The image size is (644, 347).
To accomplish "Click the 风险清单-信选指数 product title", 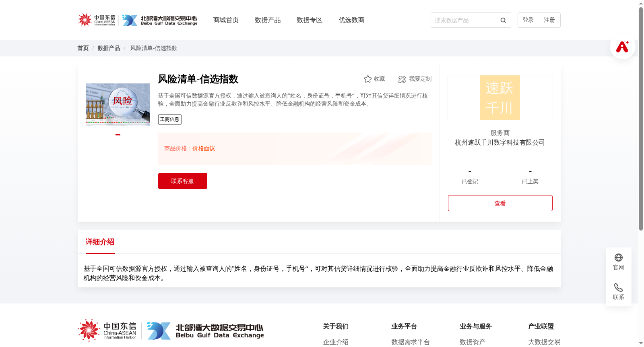I will pyautogui.click(x=198, y=79).
